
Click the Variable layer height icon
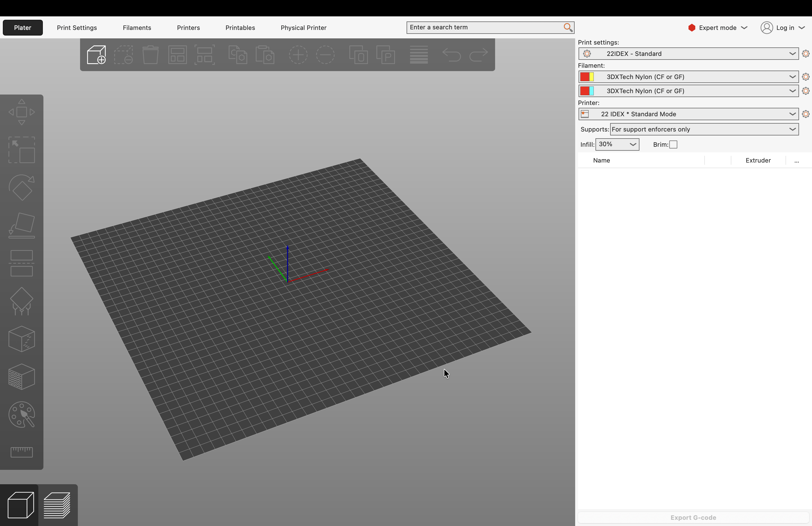pos(419,55)
